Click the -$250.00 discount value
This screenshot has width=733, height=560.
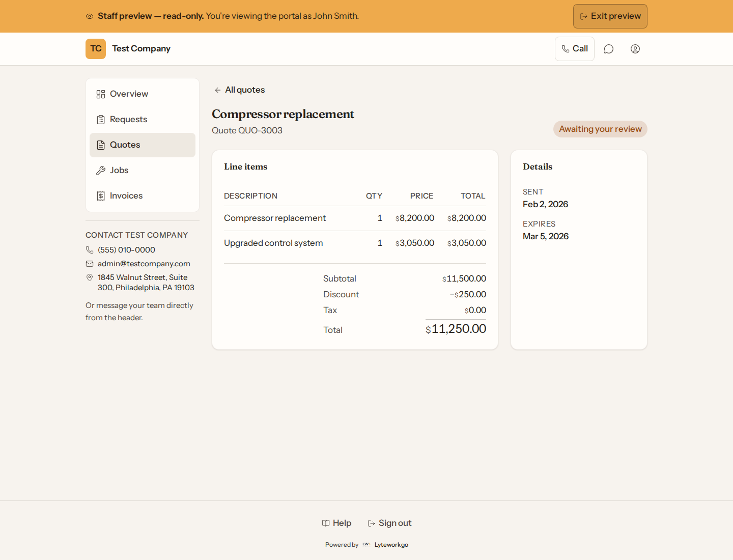coord(468,294)
